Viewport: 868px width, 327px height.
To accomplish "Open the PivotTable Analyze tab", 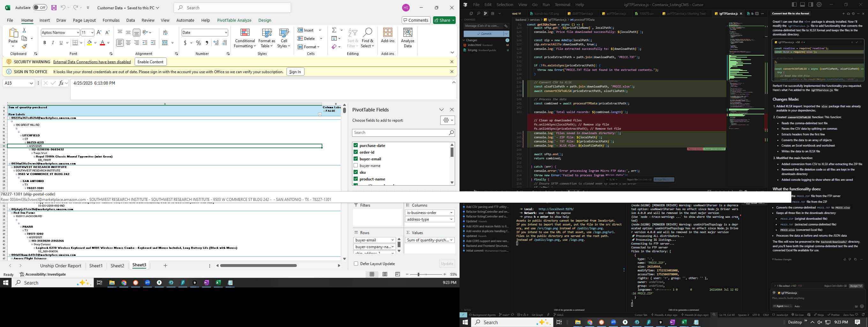I will pyautogui.click(x=234, y=20).
